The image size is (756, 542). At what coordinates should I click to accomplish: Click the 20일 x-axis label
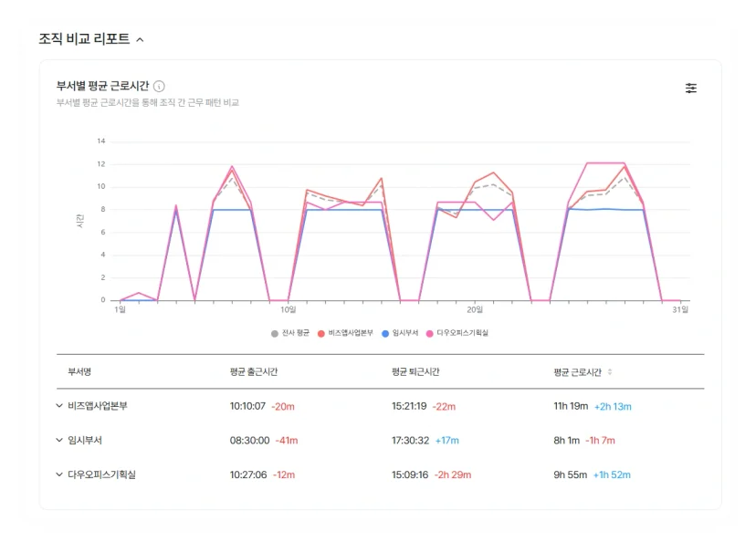pyautogui.click(x=475, y=309)
